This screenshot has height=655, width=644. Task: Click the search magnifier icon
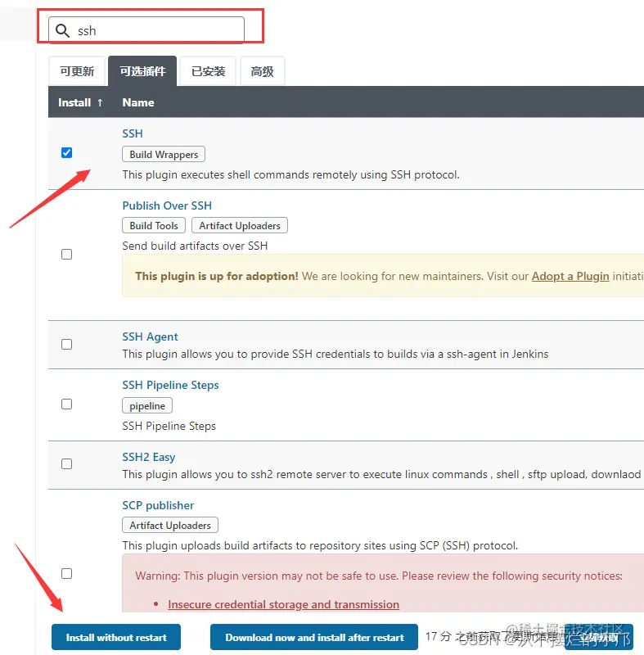coord(63,30)
